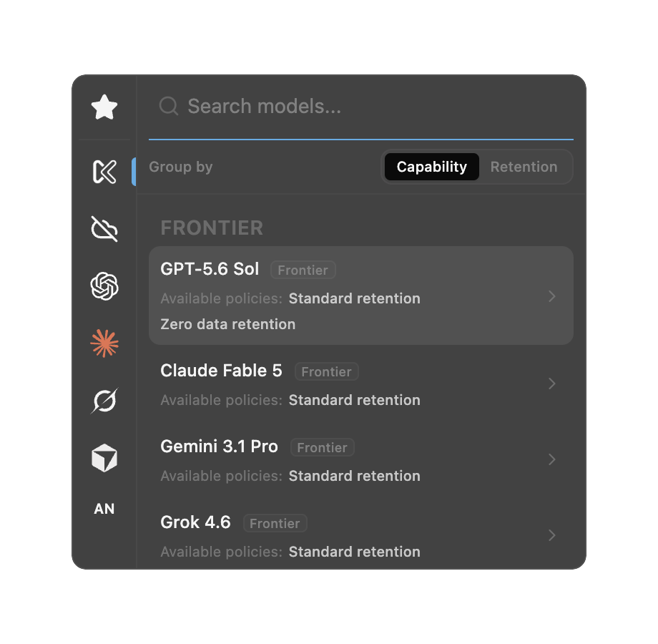
Task: Click Frontier badge next to GPT-5.6 Sol
Action: pyautogui.click(x=303, y=270)
